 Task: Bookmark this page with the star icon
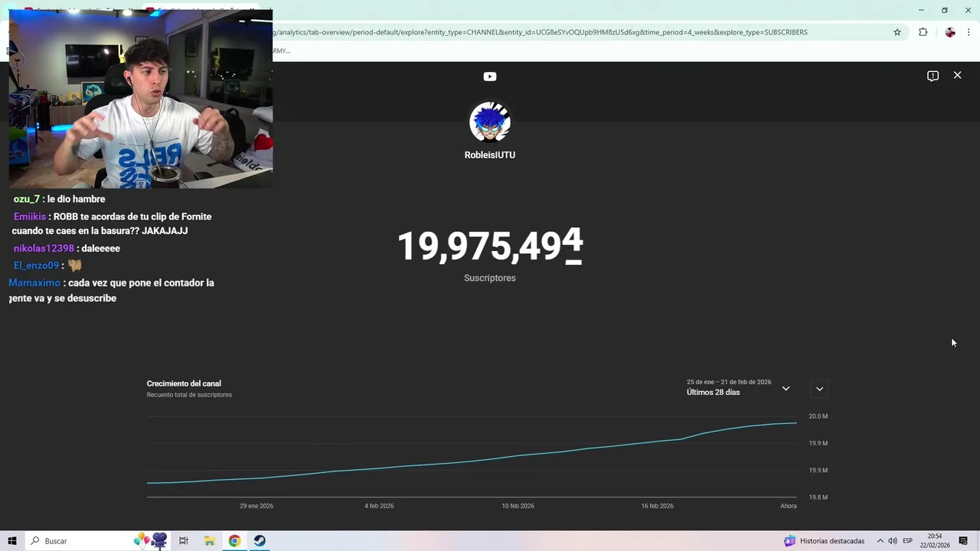pos(897,32)
